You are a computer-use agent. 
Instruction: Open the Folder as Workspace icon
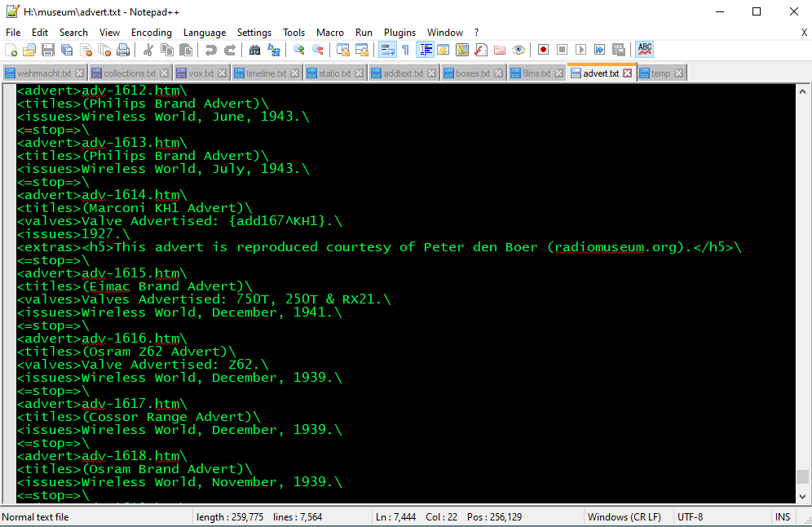499,50
